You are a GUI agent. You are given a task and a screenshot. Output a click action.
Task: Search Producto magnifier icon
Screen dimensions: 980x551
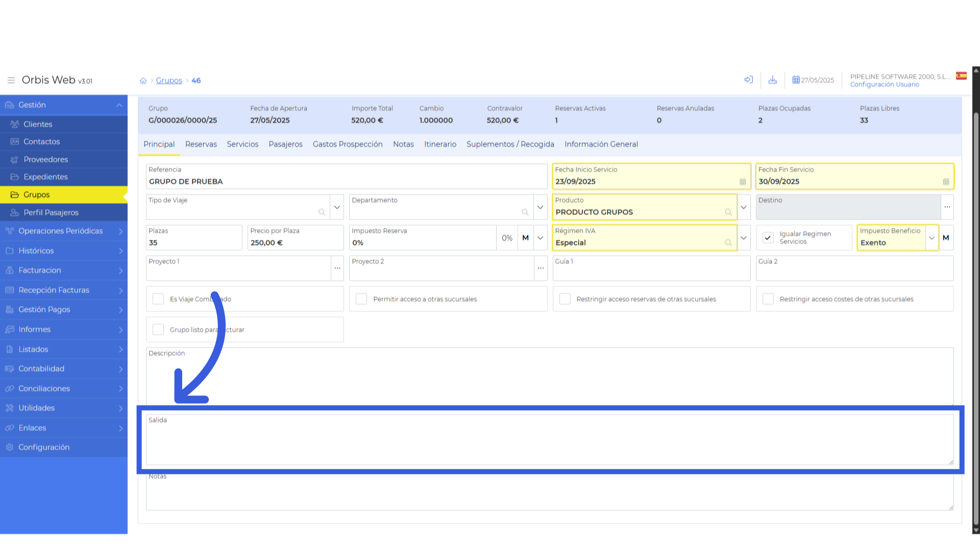tap(728, 212)
